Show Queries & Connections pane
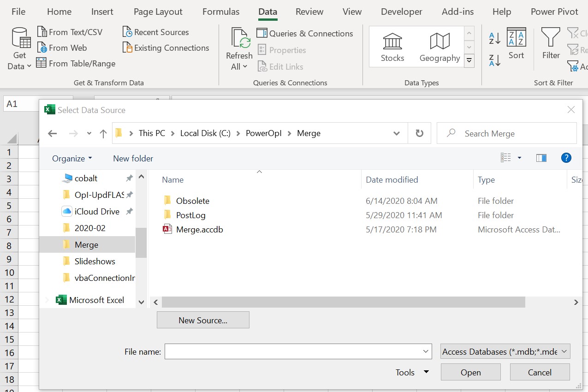 click(x=305, y=34)
